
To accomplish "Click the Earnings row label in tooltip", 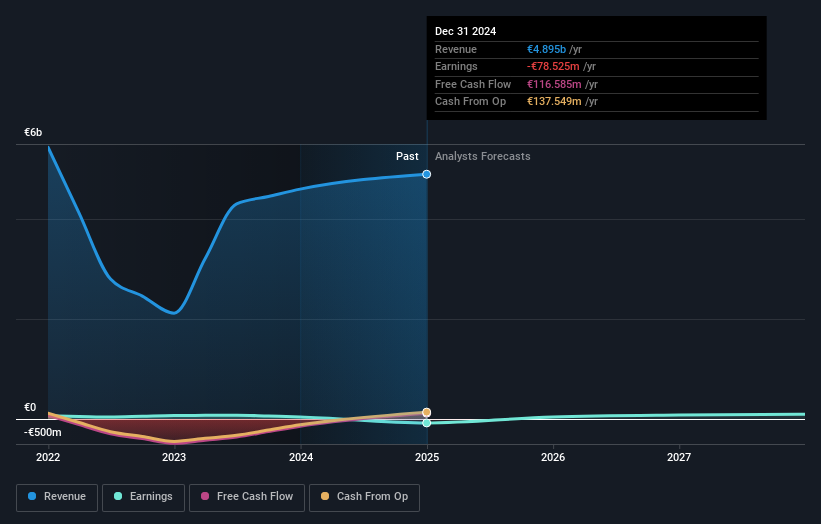I will [456, 66].
